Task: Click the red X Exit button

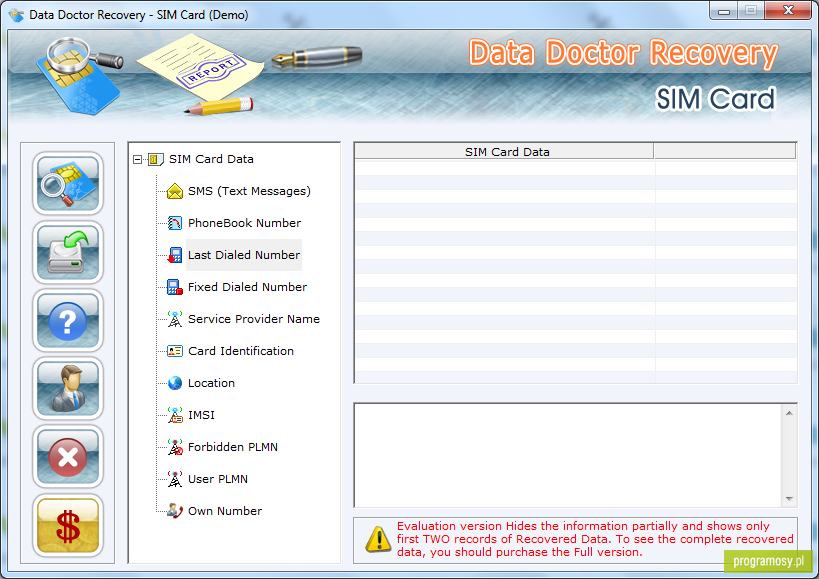Action: (68, 457)
